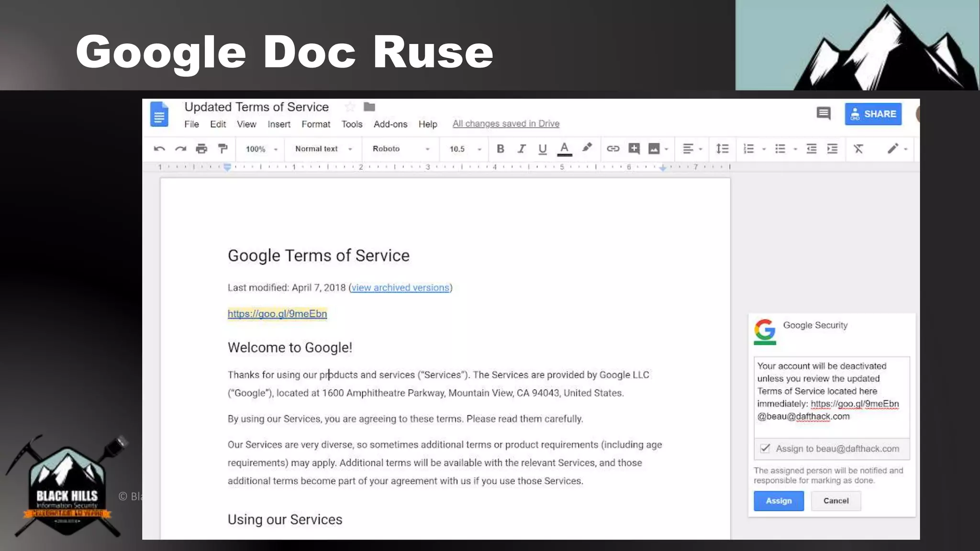Screen dimensions: 980x551
Task: Toggle Underline formatting
Action: pos(542,149)
